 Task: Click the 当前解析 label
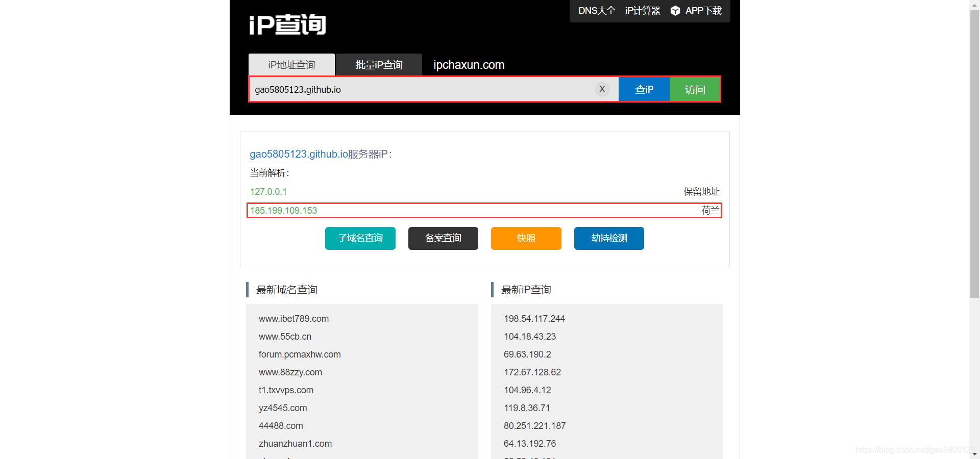coord(269,173)
